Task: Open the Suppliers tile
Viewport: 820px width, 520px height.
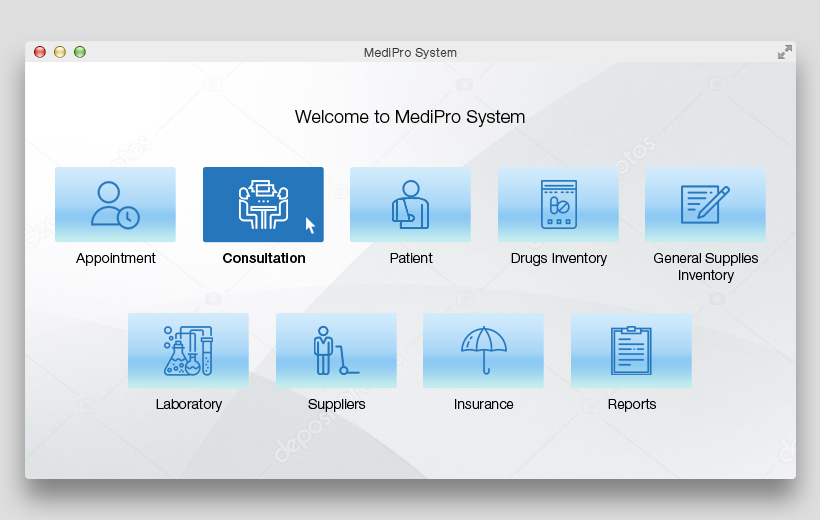Action: point(336,351)
